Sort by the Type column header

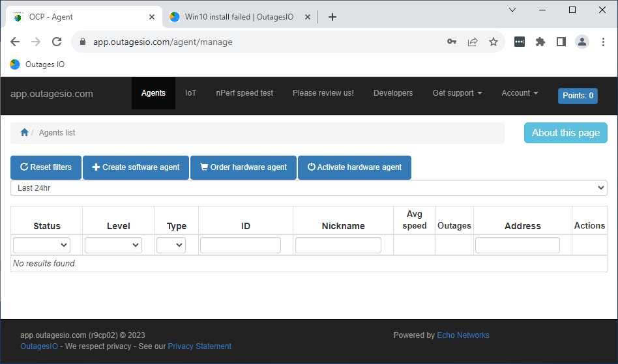pos(177,226)
